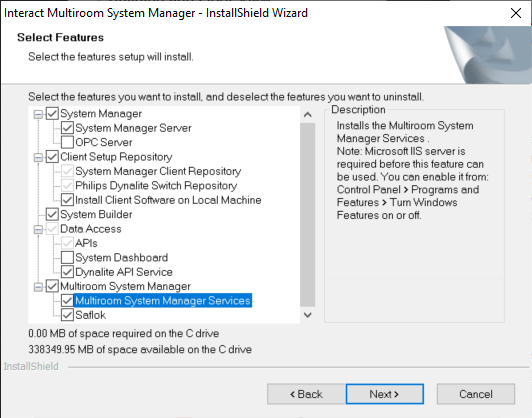Viewport: 532px width, 418px height.
Task: Collapse the Data Access tree node
Action: click(38, 229)
